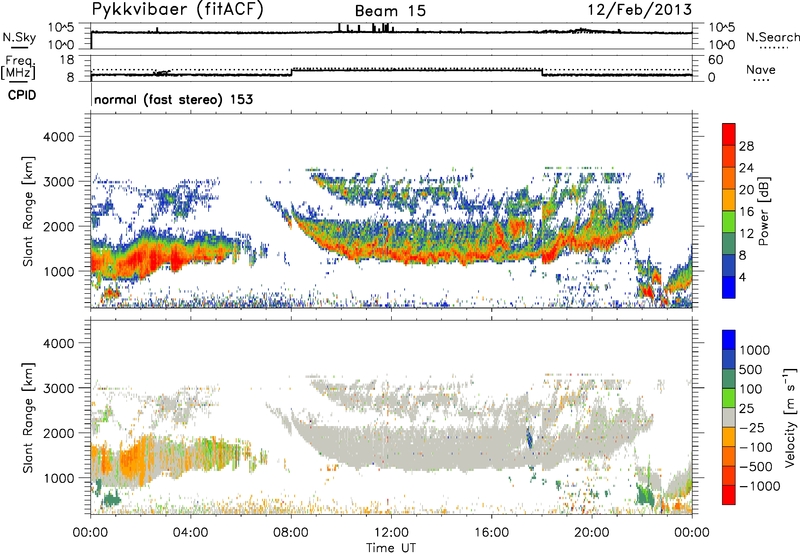Click the 3000 tick label of velocity panel
800x554 pixels.
(59, 388)
